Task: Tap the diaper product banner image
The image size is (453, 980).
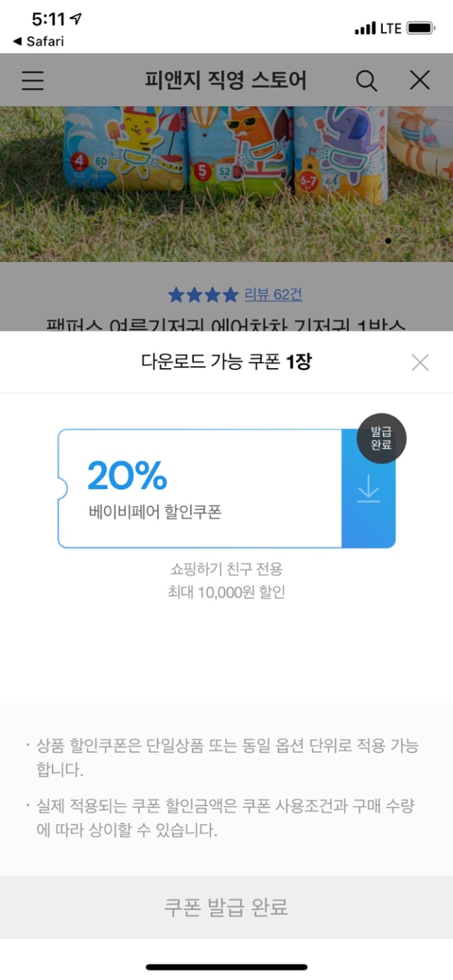Action: point(226,184)
